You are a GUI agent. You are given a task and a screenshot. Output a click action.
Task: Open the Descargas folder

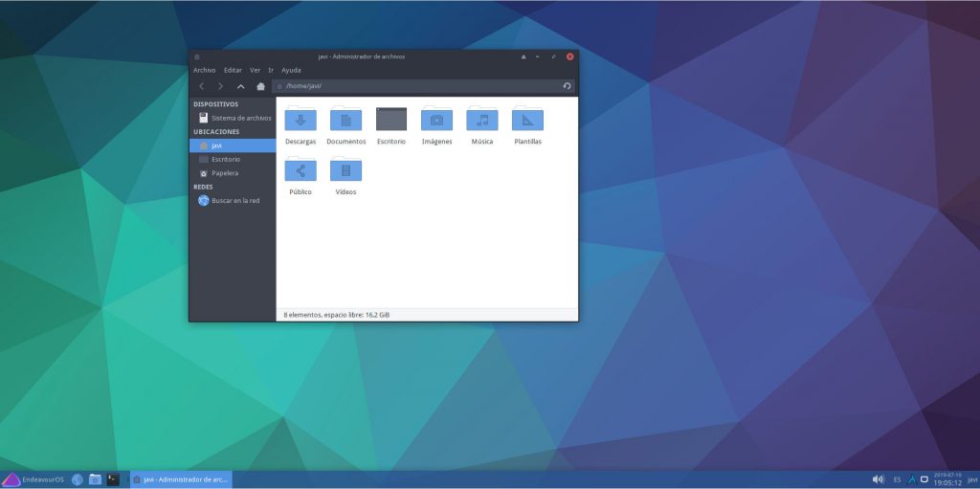tap(301, 121)
